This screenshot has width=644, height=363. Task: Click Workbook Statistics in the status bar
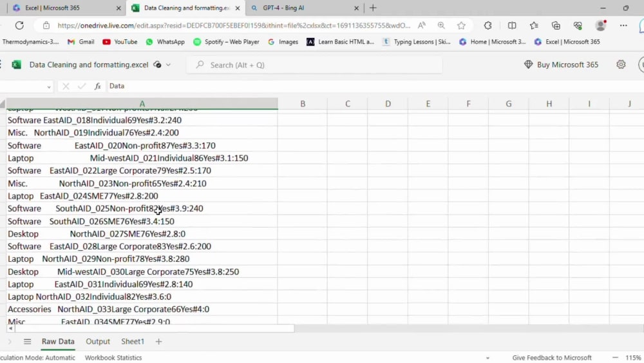coord(113,358)
